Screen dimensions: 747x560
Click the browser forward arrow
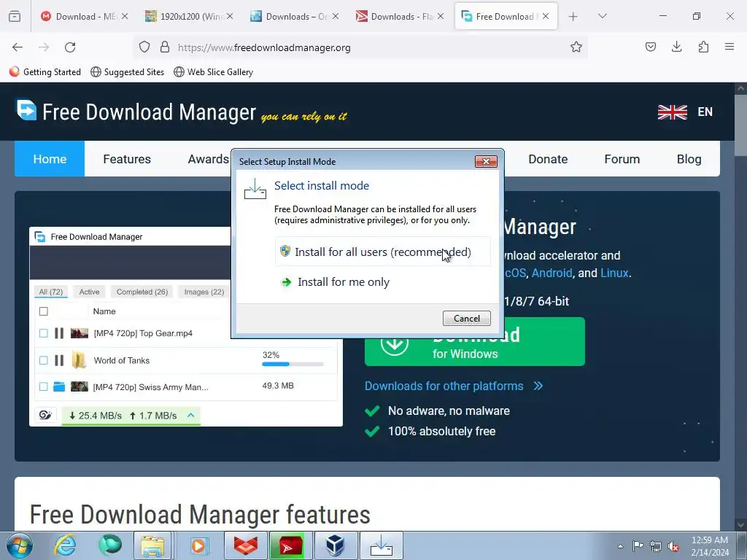(x=44, y=47)
